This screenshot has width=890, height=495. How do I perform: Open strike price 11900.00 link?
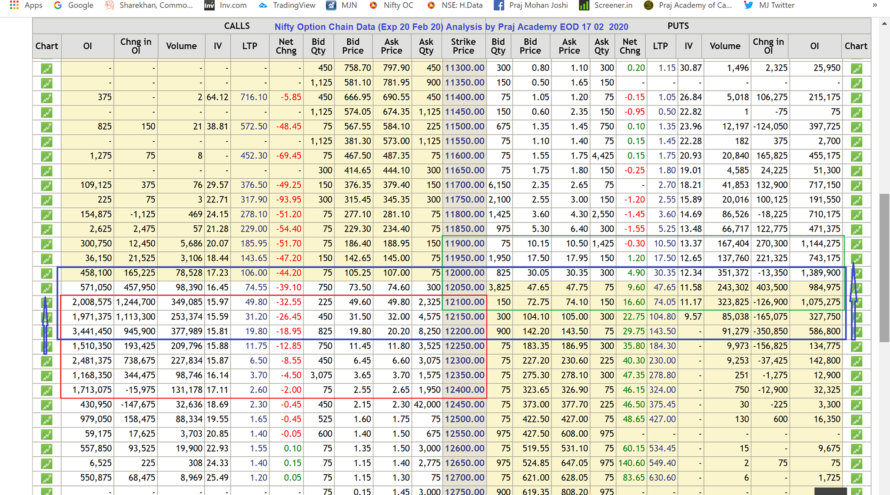(x=464, y=244)
